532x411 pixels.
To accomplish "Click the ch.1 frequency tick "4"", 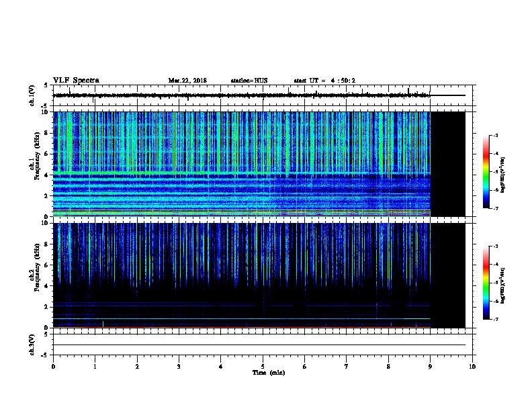I will (x=47, y=175).
